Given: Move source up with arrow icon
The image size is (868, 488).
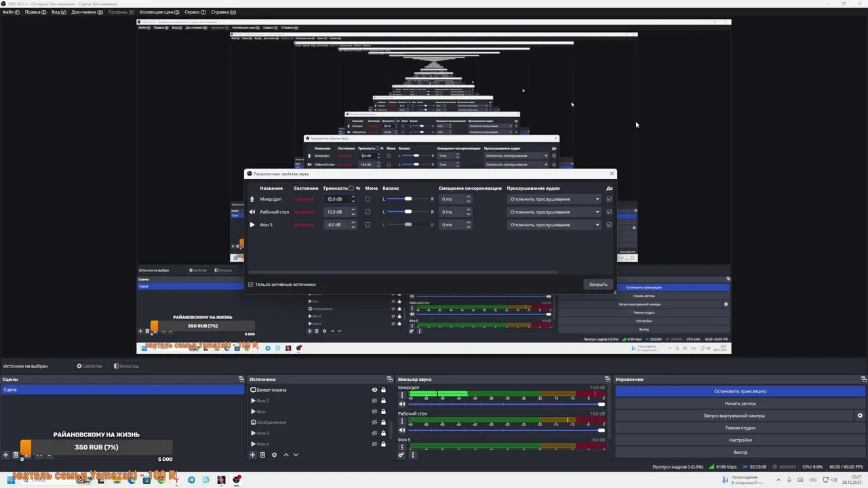Looking at the screenshot, I should pyautogui.click(x=285, y=455).
